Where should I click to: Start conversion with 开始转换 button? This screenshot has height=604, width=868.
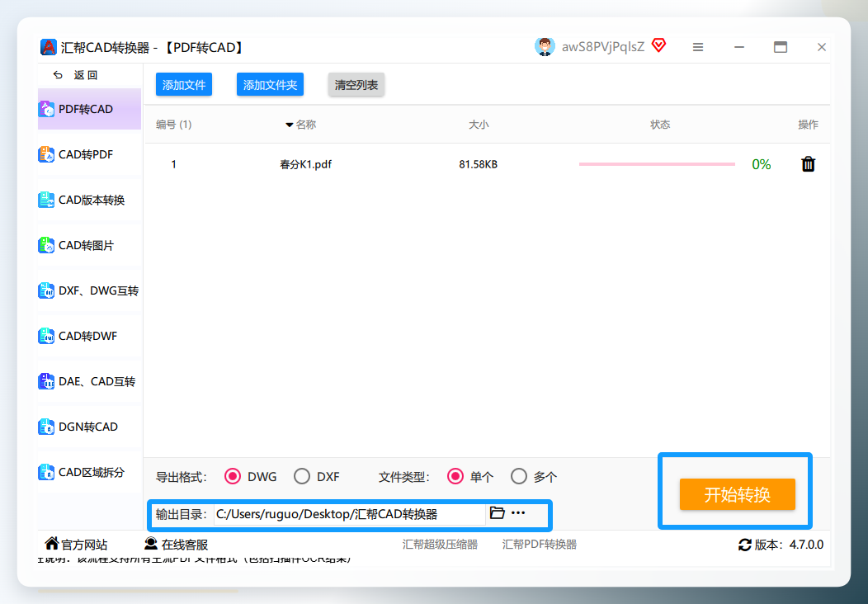tap(738, 494)
